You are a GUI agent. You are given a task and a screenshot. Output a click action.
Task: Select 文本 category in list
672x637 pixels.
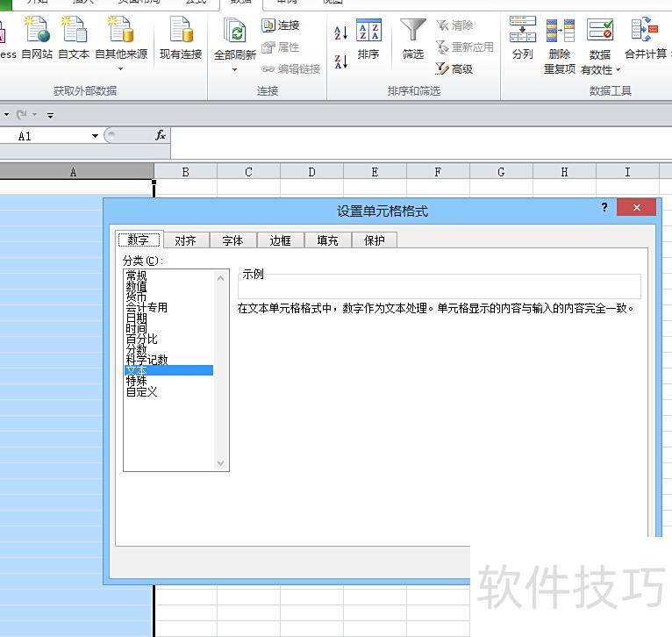[x=168, y=370]
